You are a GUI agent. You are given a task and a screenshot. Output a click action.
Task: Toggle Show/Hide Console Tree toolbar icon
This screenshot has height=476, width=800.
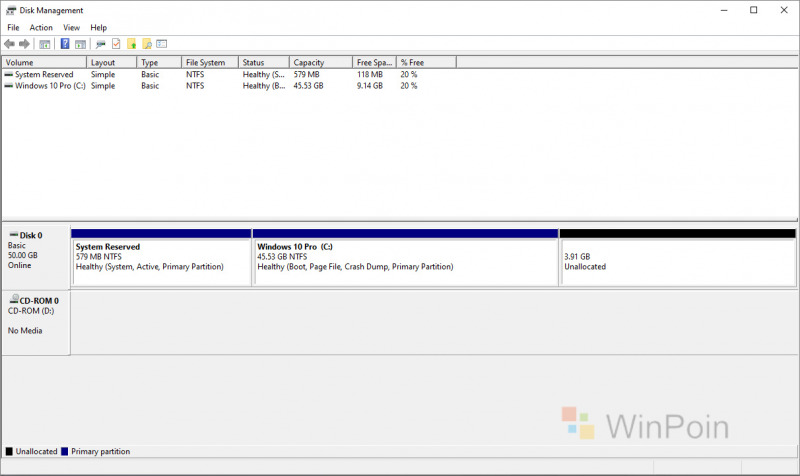click(x=45, y=44)
